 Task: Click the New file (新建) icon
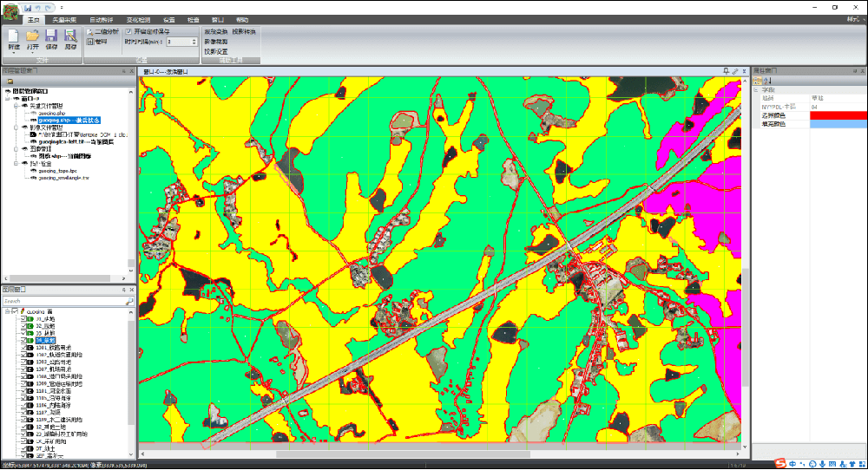pyautogui.click(x=14, y=36)
